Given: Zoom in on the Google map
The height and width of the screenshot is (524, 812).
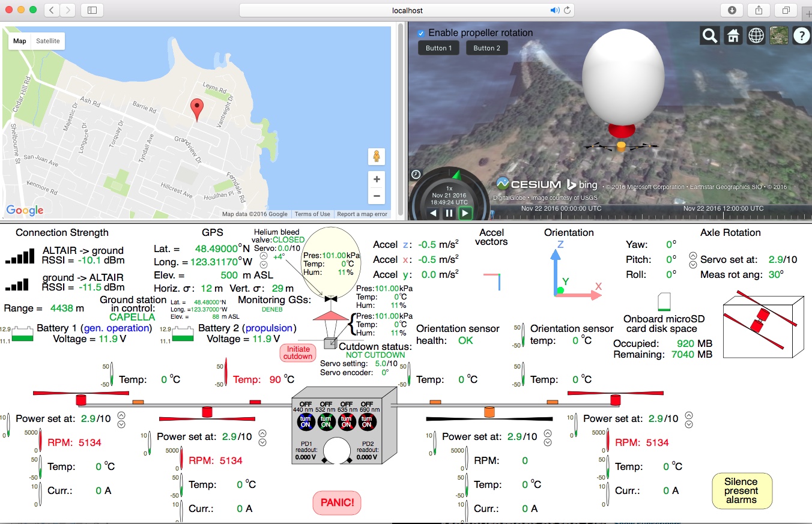Looking at the screenshot, I should pos(377,179).
